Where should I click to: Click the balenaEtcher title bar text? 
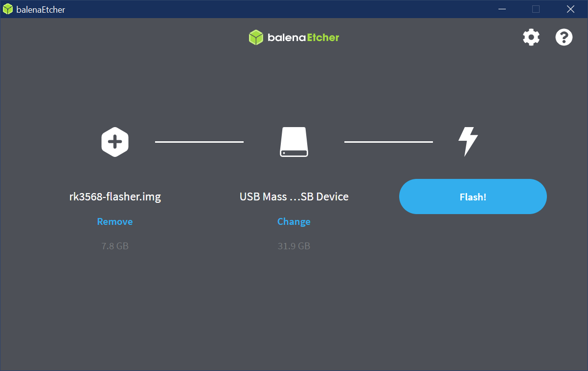tap(40, 9)
